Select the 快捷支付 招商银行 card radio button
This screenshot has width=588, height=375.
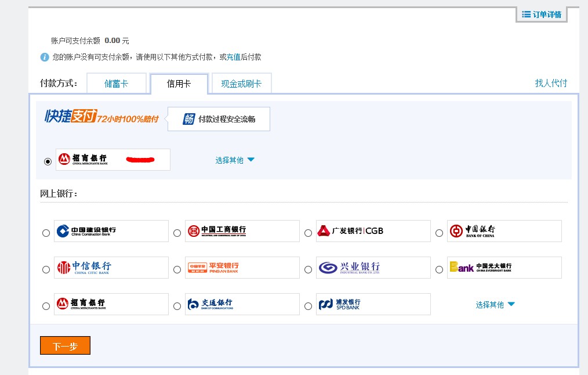point(48,161)
